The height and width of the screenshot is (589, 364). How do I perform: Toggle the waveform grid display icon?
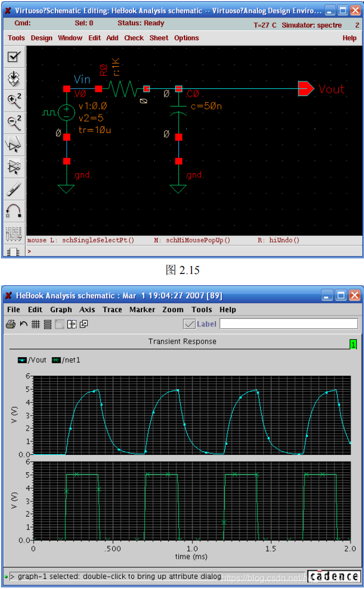(35, 324)
